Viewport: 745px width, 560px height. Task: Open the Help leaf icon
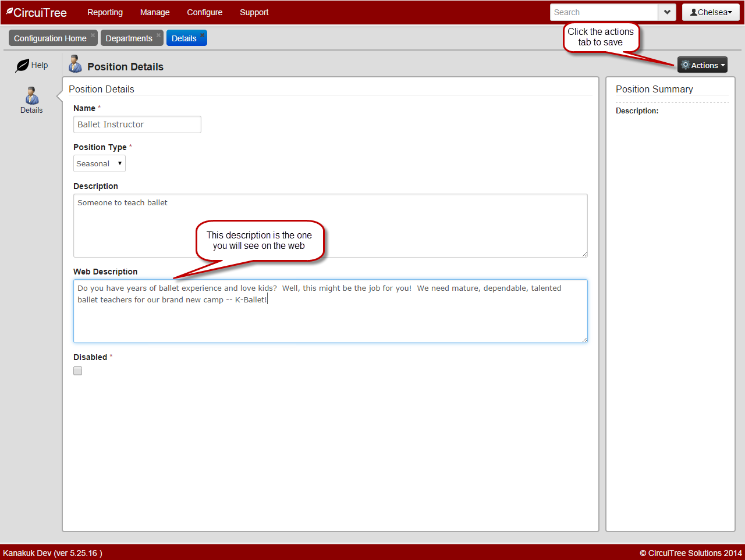(x=22, y=65)
